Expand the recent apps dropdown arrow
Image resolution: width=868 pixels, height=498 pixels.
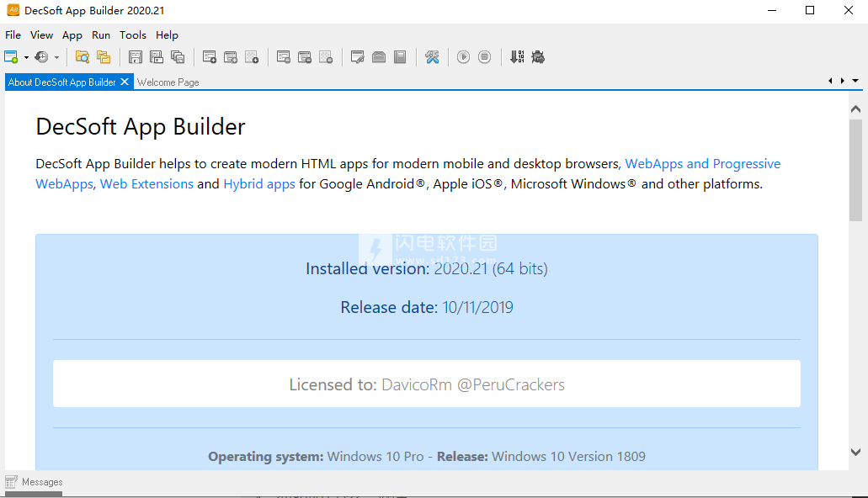[x=56, y=57]
